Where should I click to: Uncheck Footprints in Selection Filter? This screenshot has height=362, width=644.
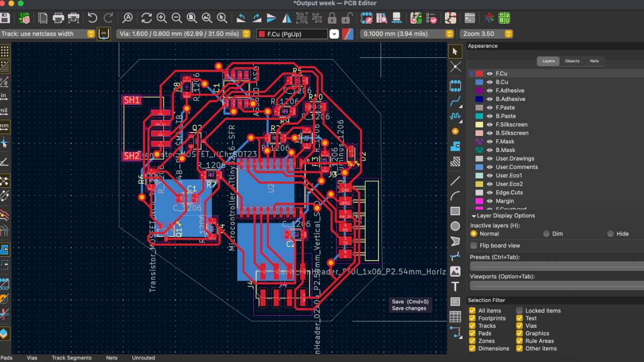point(472,318)
